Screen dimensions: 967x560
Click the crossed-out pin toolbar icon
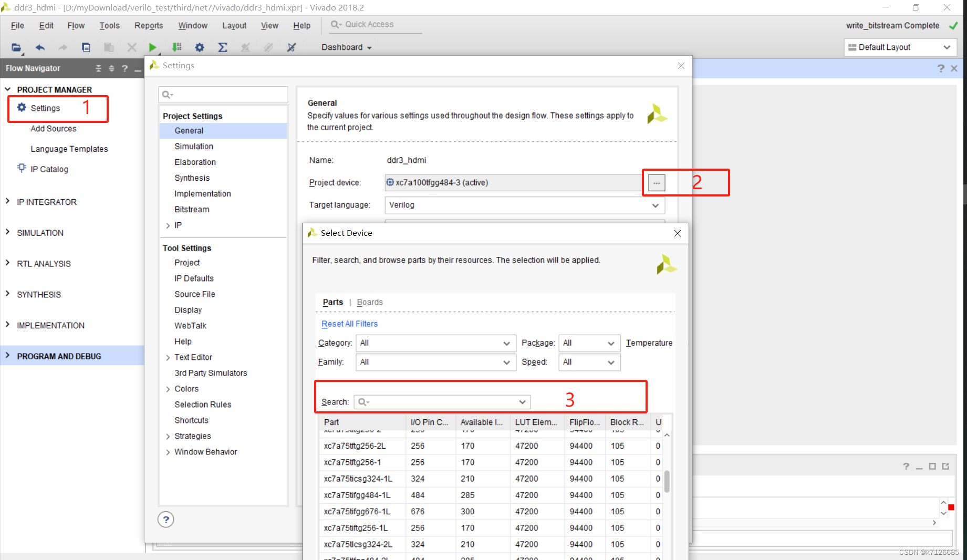tap(292, 47)
